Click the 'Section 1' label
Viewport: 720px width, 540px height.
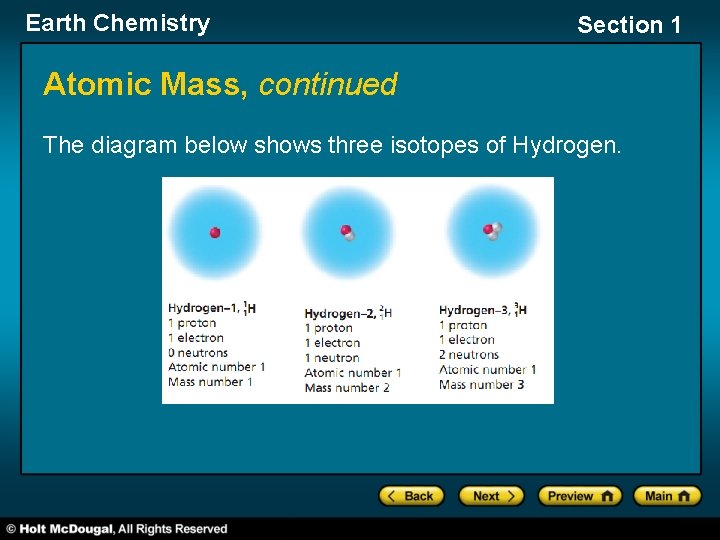[x=629, y=24]
